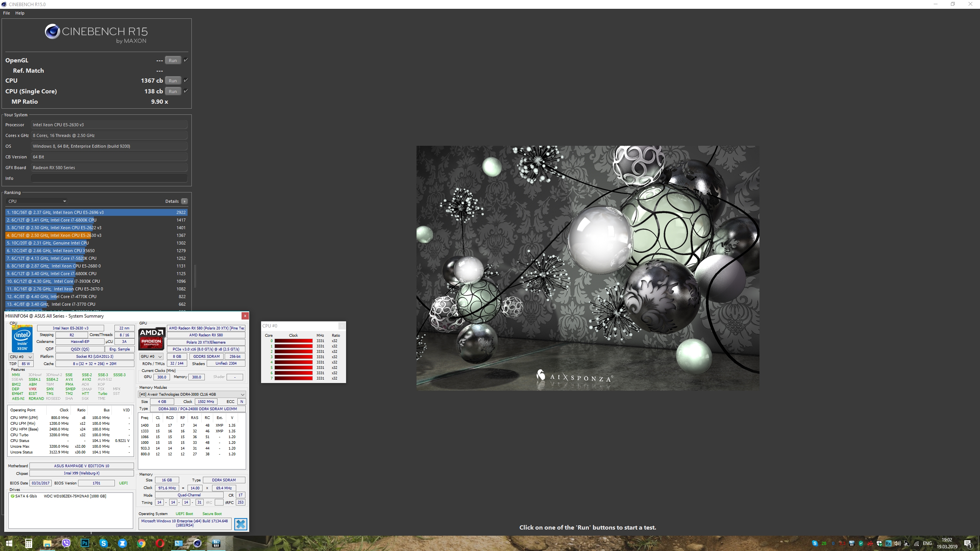Open Opera browser from the taskbar
Viewport: 980px width, 551px height.
click(x=160, y=543)
